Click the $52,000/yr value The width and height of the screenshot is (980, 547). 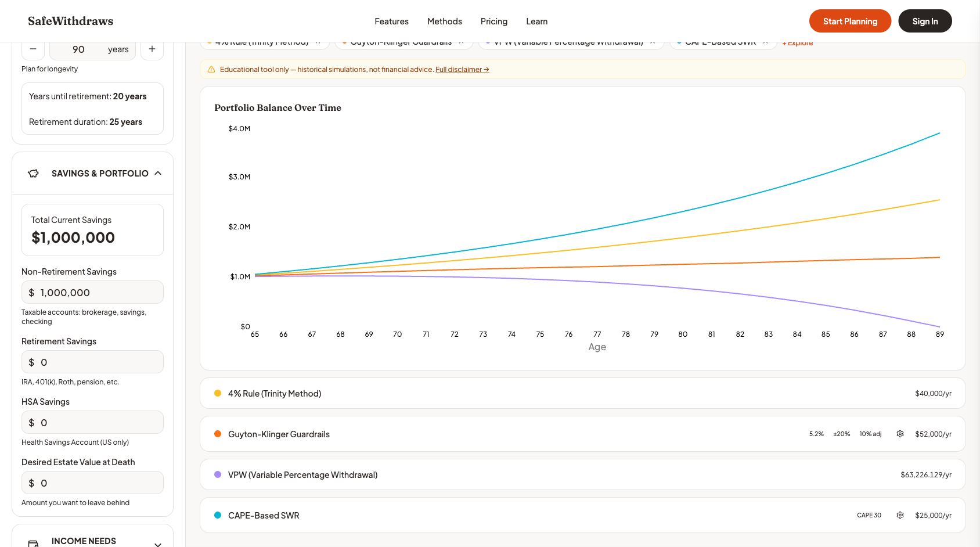click(933, 434)
